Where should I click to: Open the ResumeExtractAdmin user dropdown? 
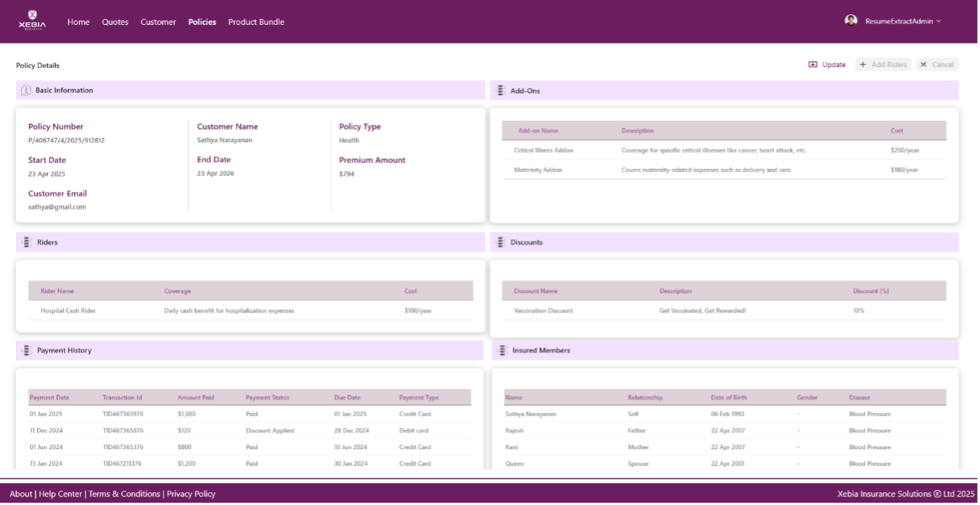903,22
